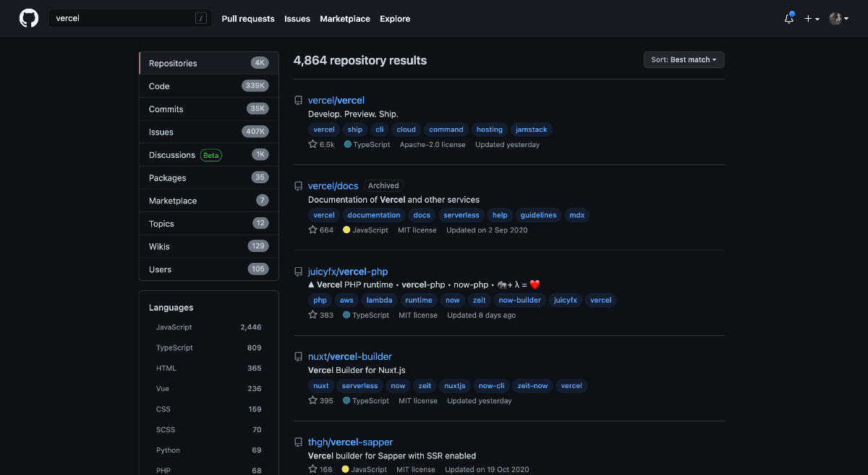Click the now-builder topic tag
Viewport: 868px width, 475px height.
(x=520, y=300)
